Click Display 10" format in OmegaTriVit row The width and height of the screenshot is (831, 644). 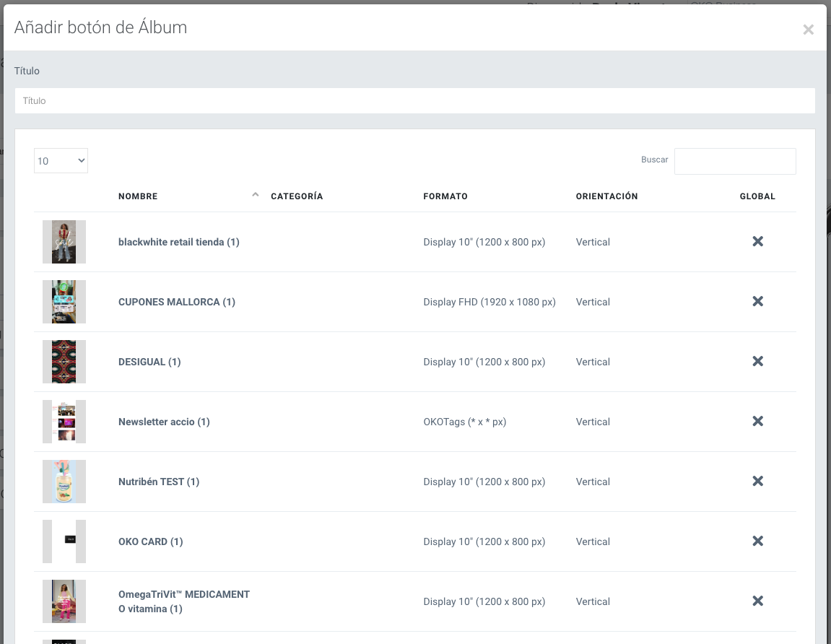[x=484, y=601]
